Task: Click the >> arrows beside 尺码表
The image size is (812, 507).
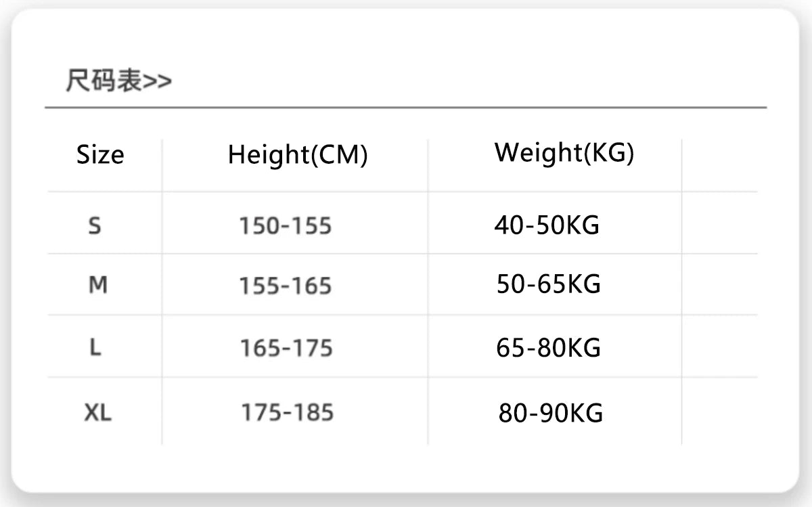Action: pyautogui.click(x=158, y=82)
